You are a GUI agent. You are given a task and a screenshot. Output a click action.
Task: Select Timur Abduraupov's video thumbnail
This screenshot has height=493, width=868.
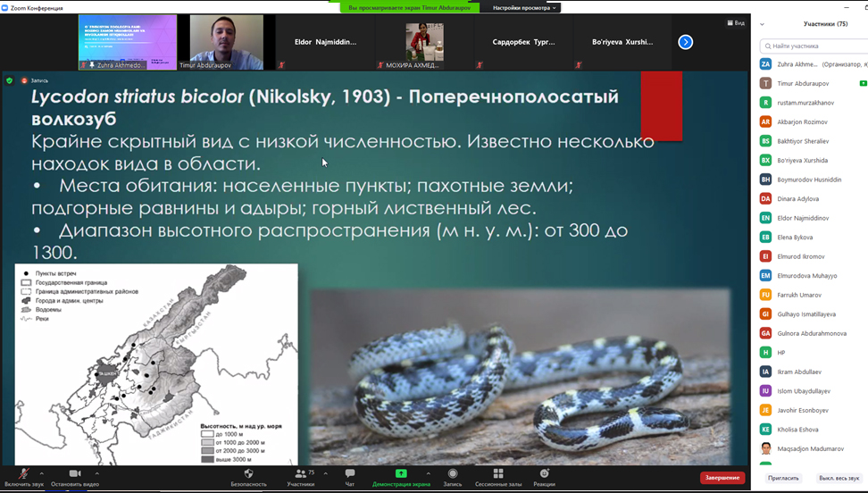(226, 42)
